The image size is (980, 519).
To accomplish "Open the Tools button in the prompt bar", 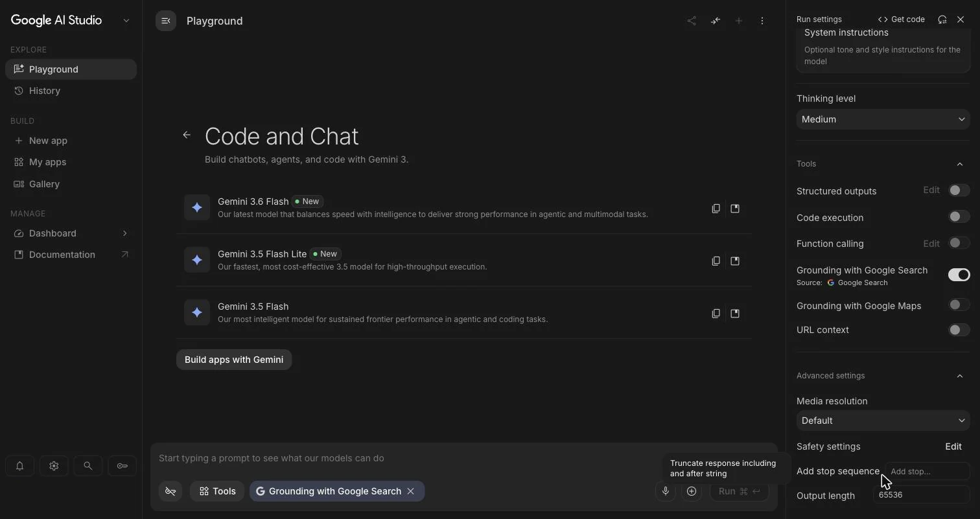I will click(216, 491).
